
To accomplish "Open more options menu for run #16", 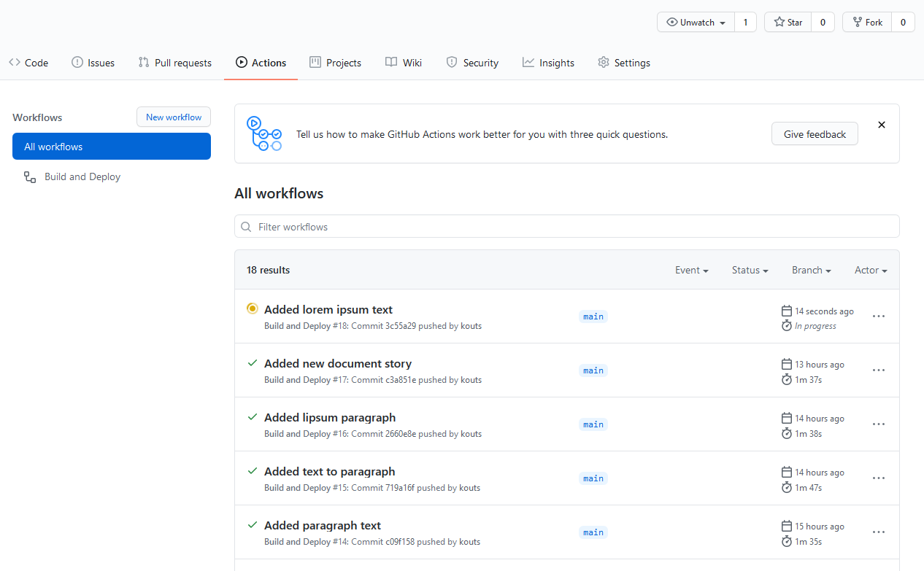I will click(879, 424).
